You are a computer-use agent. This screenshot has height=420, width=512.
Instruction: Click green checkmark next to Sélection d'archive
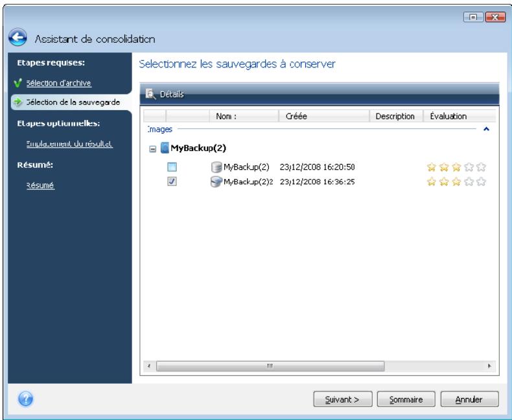pyautogui.click(x=18, y=83)
